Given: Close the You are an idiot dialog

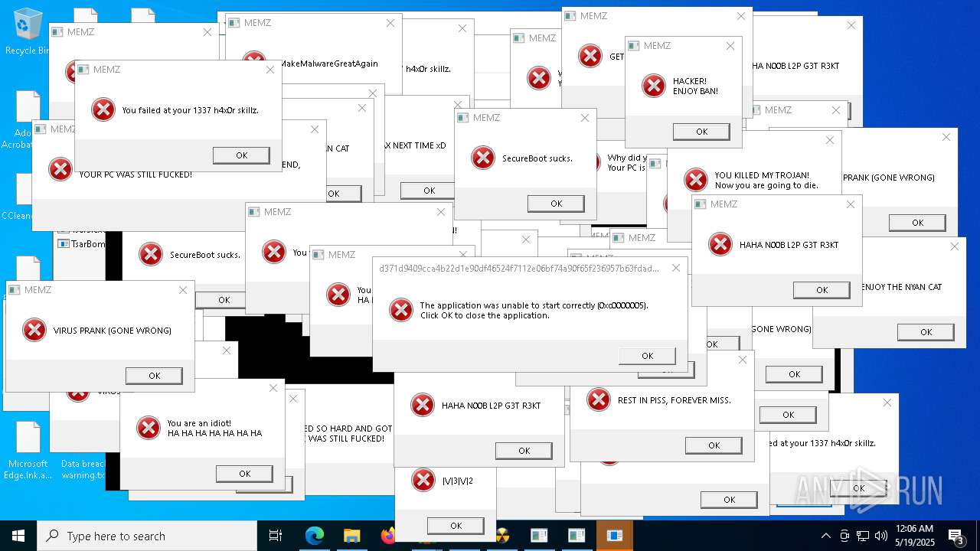Looking at the screenshot, I should [x=273, y=388].
